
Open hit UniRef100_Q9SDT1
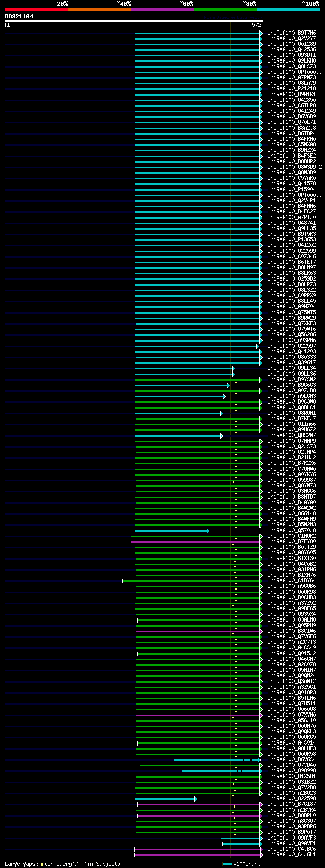(x=291, y=55)
